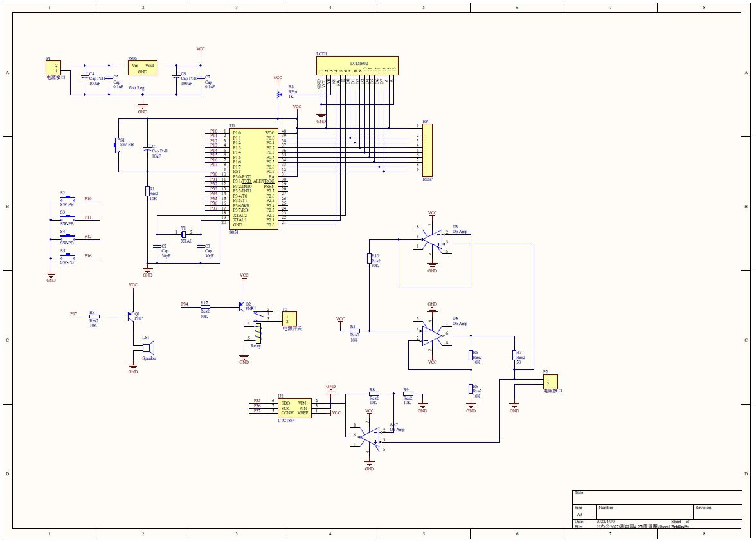Select the U4 Op Amp symbol
The width and height of the screenshot is (756, 543).
(x=432, y=332)
